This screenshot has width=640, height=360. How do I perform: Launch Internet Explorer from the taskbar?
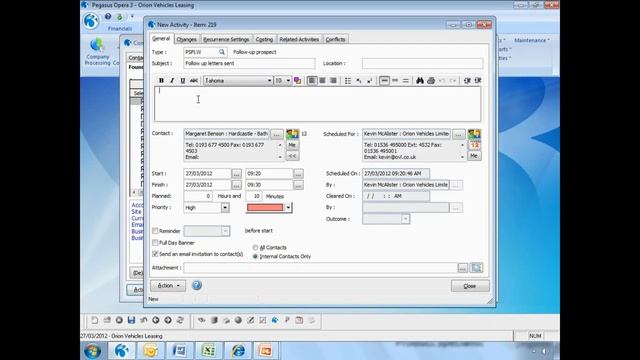pos(238,351)
